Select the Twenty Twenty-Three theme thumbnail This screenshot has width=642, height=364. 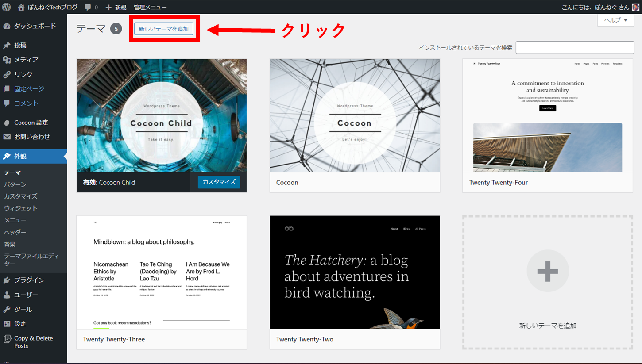[x=162, y=272]
